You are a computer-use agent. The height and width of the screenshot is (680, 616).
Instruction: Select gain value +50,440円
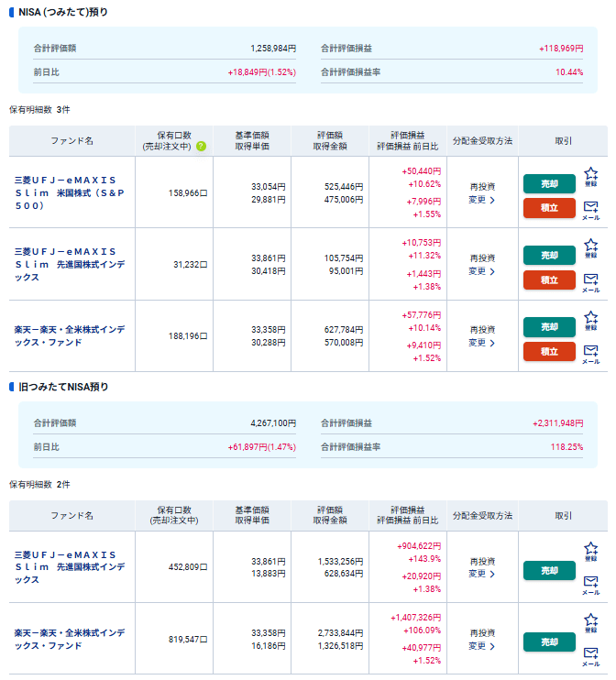pyautogui.click(x=422, y=171)
